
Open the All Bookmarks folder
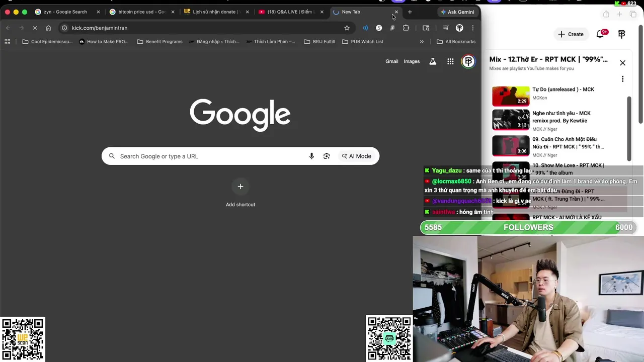[x=456, y=42]
